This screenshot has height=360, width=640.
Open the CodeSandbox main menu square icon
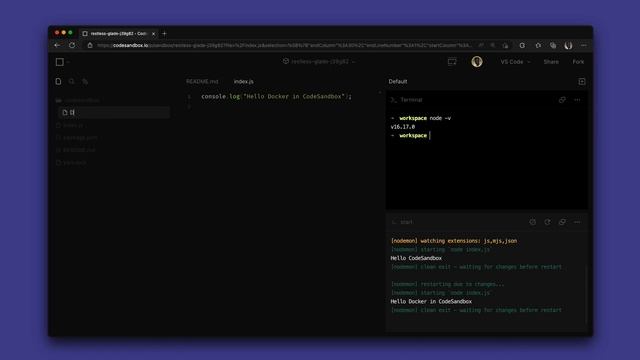tap(60, 62)
